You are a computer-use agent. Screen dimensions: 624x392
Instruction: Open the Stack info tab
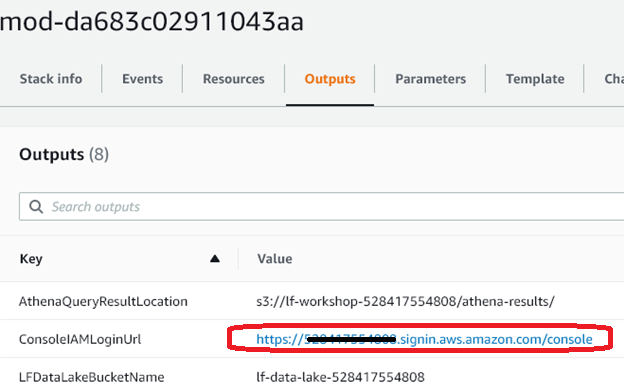pos(51,79)
